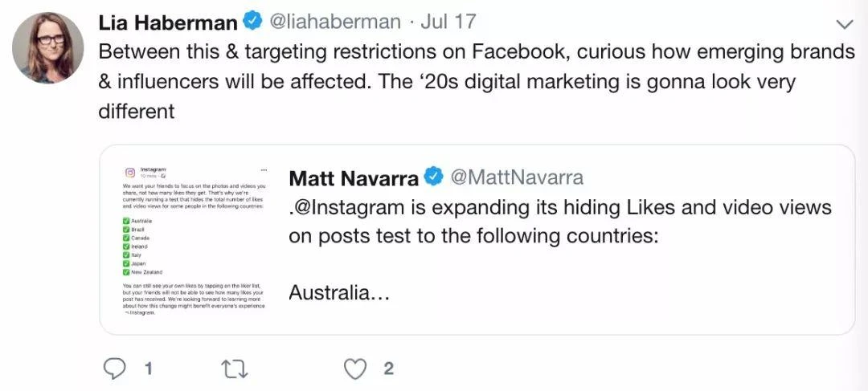
Task: Open the quoted Instagram screenshot thumbnail
Action: click(x=194, y=240)
